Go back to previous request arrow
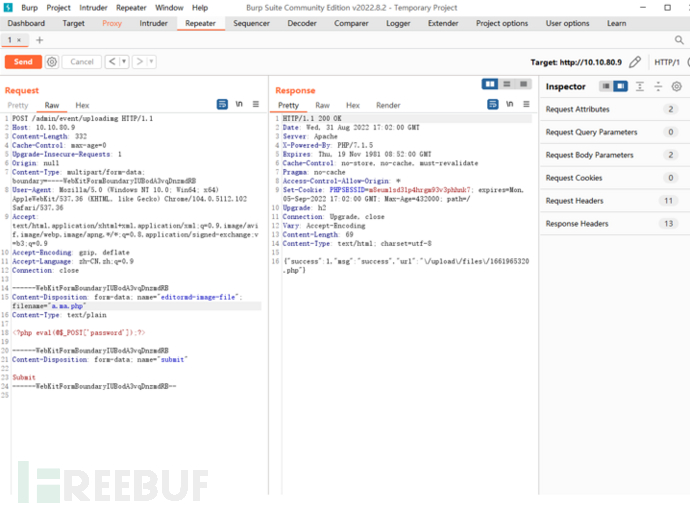This screenshot has width=690, height=510. tap(112, 62)
